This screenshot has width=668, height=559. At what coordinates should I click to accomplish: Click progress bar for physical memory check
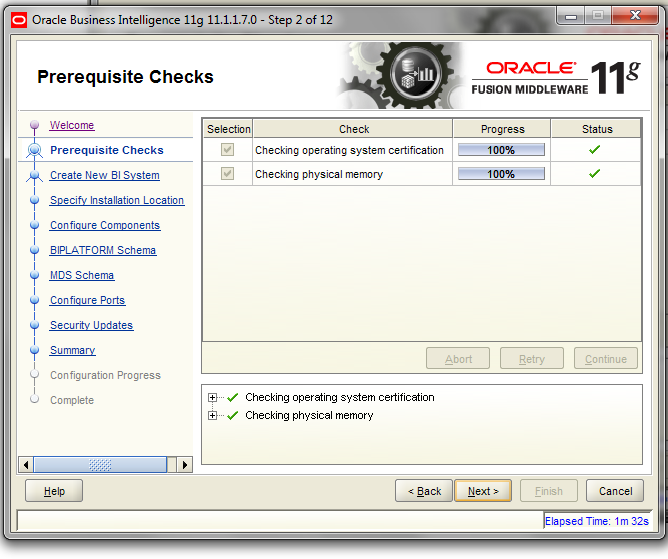tap(501, 174)
